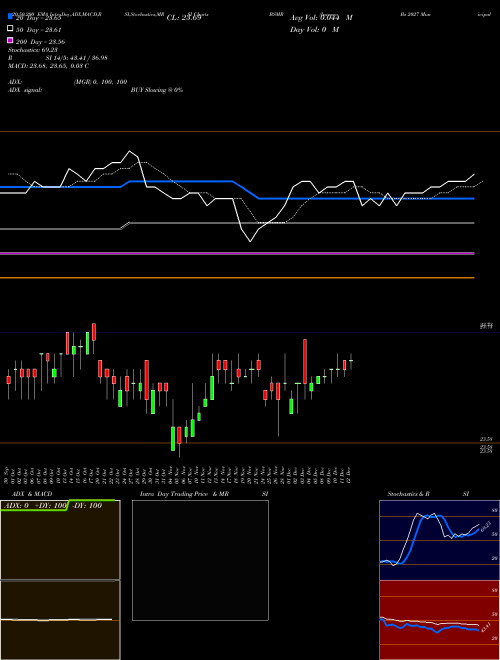Viewport: 500px width, 660px height.
Task: Click the 'ADX: 0 +DY: 100' indicator label
Action: coord(36,506)
